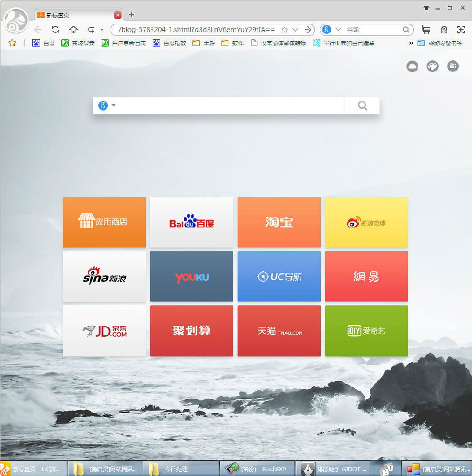The width and height of the screenshot is (472, 476).
Task: Open the 东坡导录 bookmark
Action: click(78, 43)
